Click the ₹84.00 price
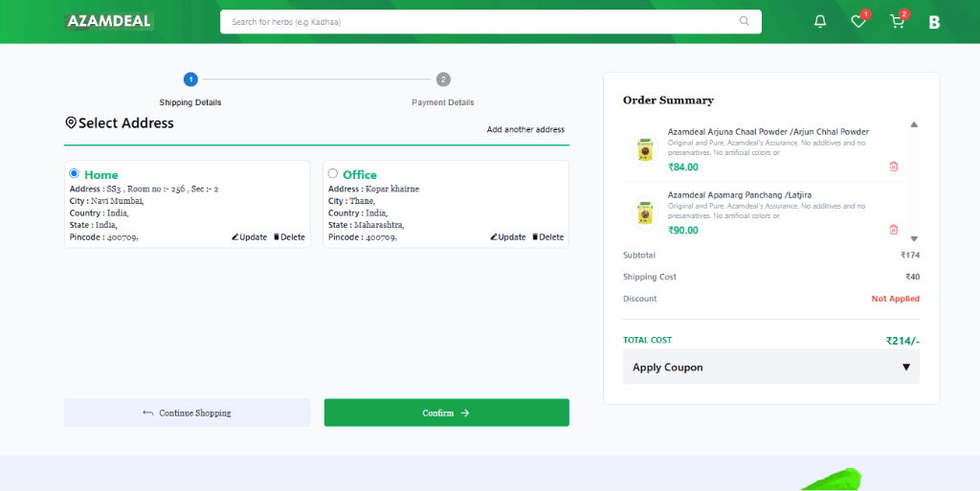 (683, 167)
